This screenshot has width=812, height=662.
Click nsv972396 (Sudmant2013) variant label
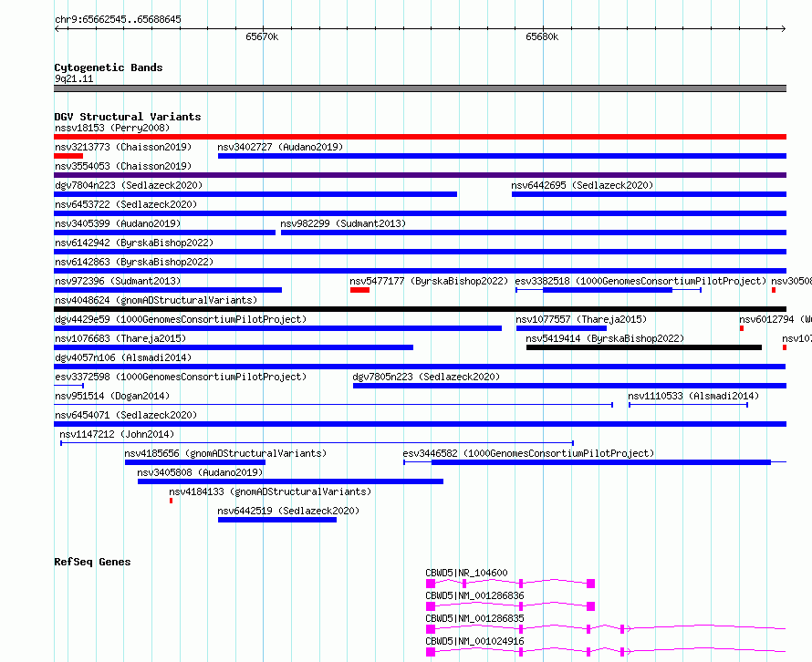tap(118, 281)
